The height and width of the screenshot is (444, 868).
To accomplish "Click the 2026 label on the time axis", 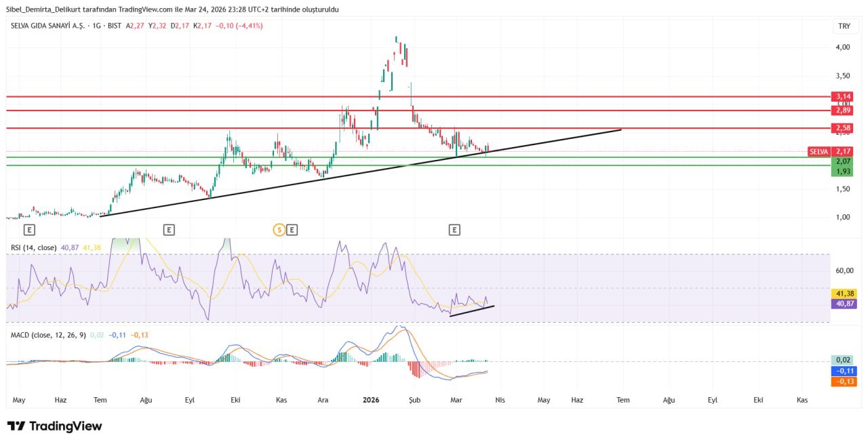I will coord(372,400).
